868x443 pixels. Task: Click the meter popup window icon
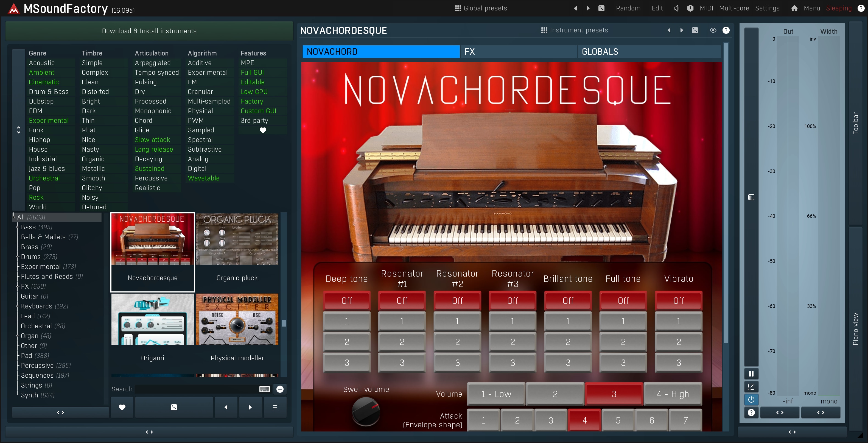coord(751,387)
